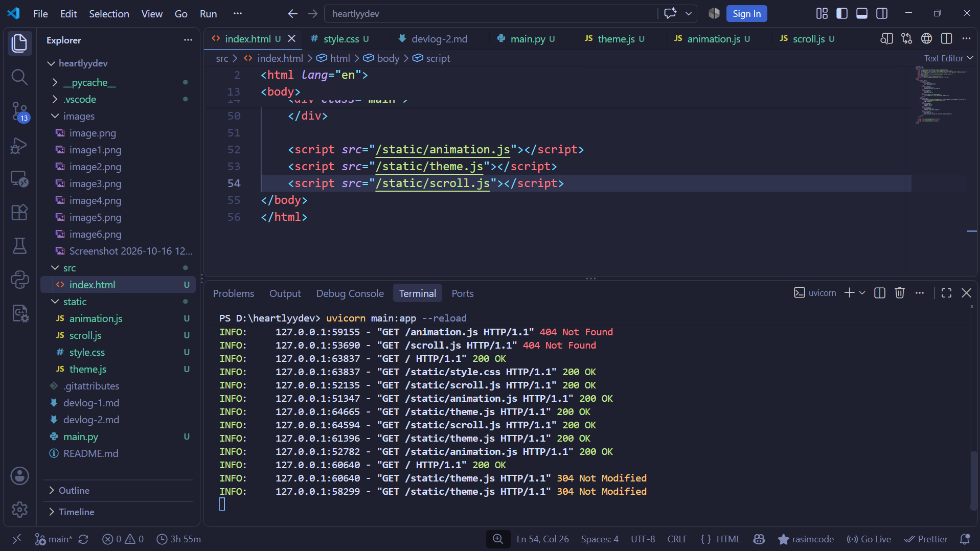Expand the Timeline section
This screenshot has height=551, width=980.
click(x=119, y=512)
